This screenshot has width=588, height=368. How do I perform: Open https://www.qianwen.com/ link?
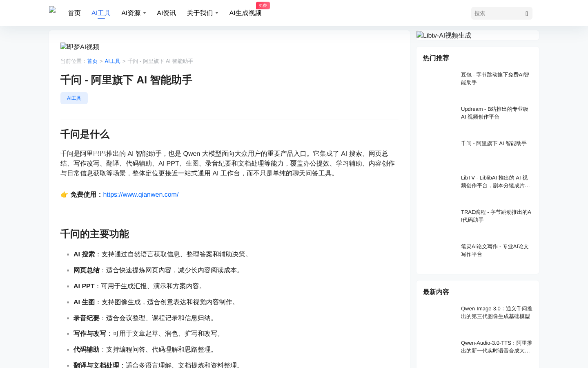(141, 195)
